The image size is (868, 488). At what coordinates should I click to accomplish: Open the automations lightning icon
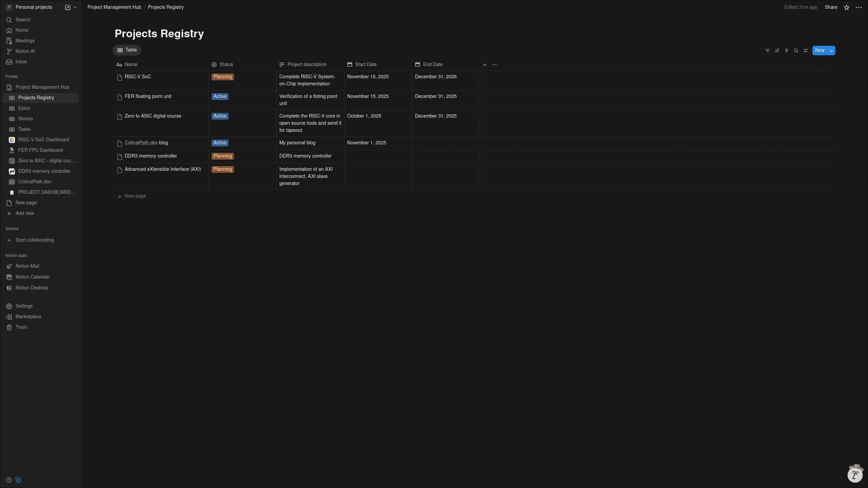pos(786,50)
